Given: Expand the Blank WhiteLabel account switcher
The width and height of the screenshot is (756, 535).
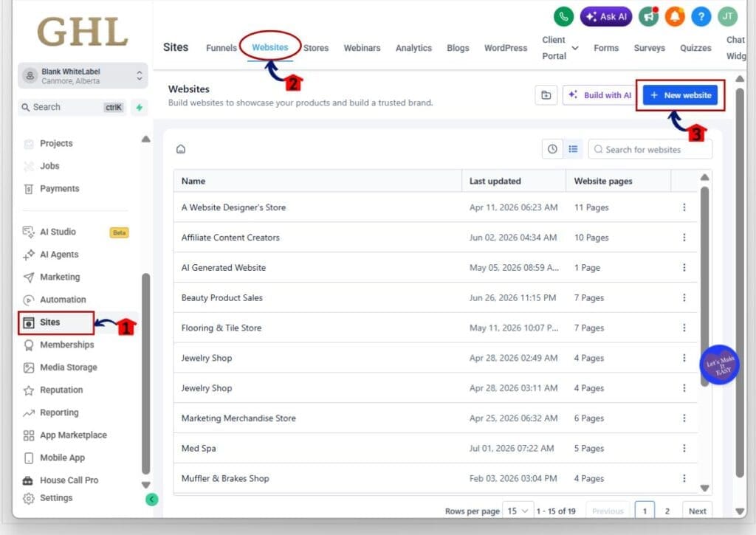Looking at the screenshot, I should point(83,76).
